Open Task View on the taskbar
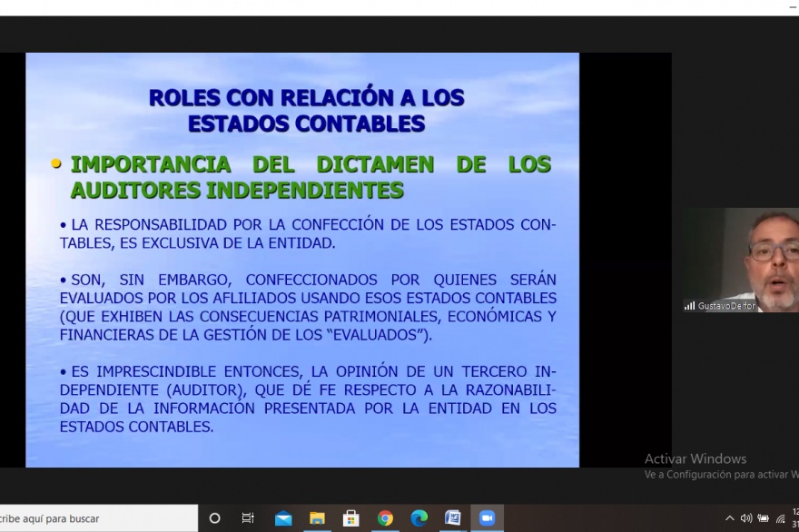Viewport: 799px width, 532px height. 248,518
